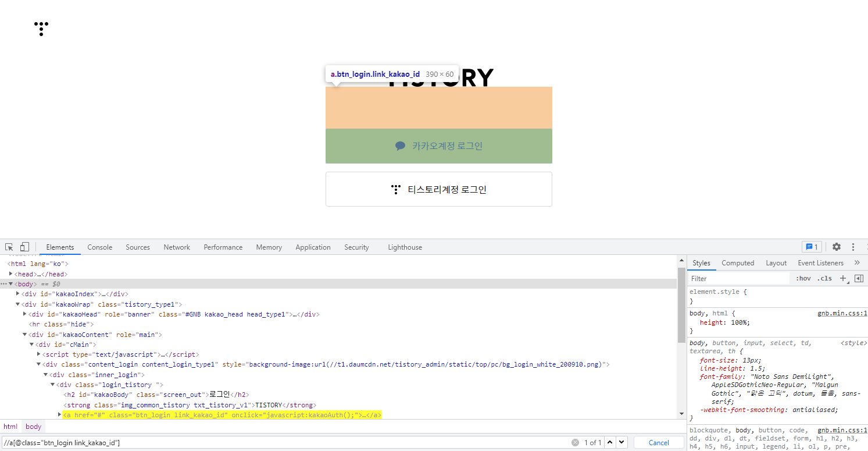Toggle the .cls class editor
This screenshot has height=451, width=868.
click(824, 278)
